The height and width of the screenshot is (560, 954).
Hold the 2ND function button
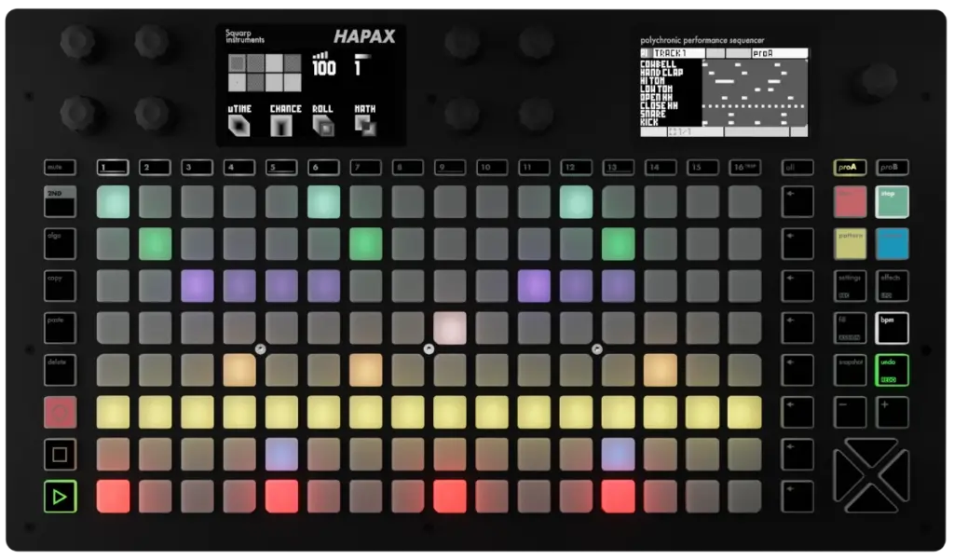60,201
